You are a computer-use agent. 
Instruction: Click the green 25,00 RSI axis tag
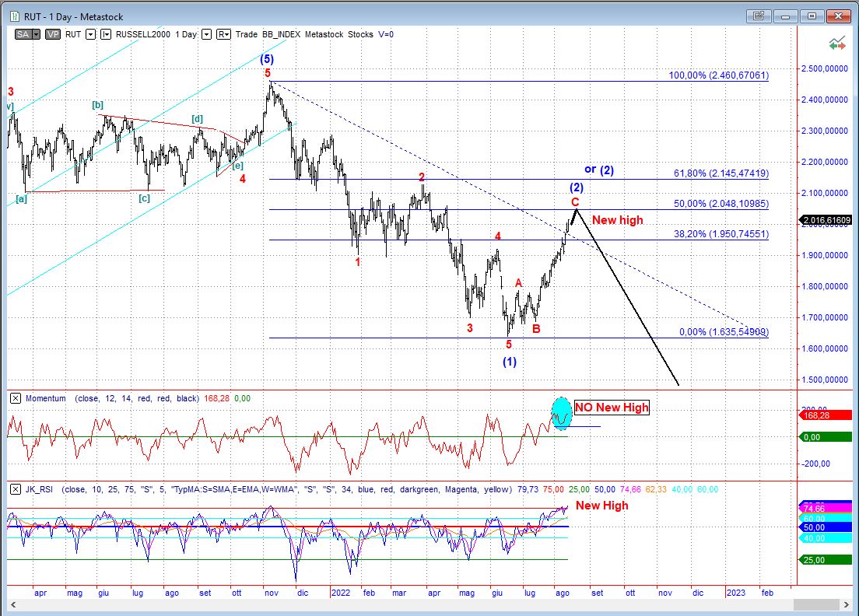[825, 559]
